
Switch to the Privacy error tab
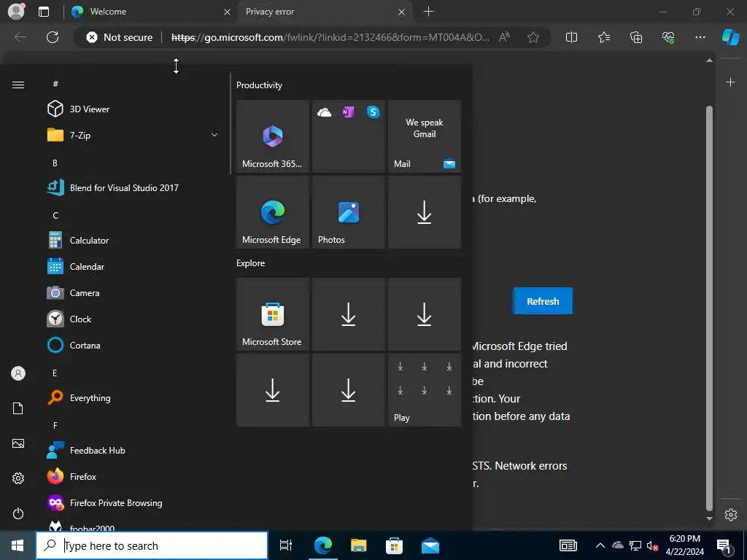[324, 12]
